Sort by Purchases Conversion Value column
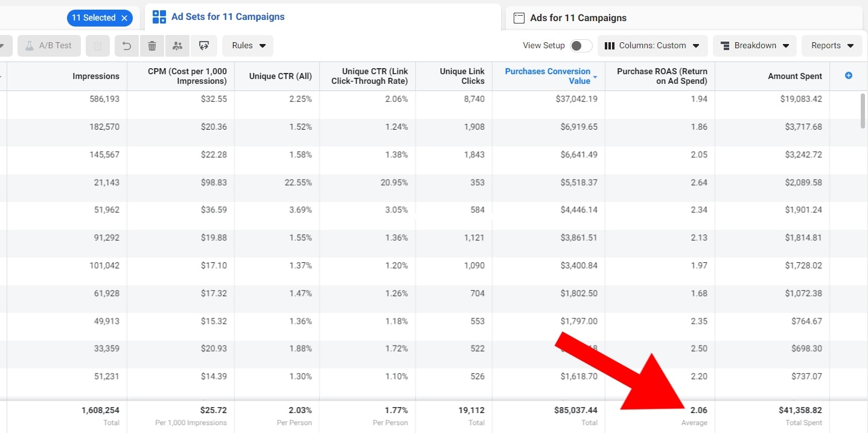This screenshot has height=433, width=868. pos(547,76)
